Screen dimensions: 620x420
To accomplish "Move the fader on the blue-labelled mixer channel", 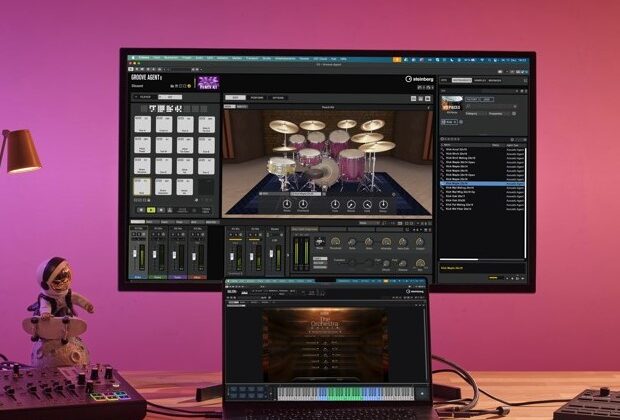I will pyautogui.click(x=134, y=254).
